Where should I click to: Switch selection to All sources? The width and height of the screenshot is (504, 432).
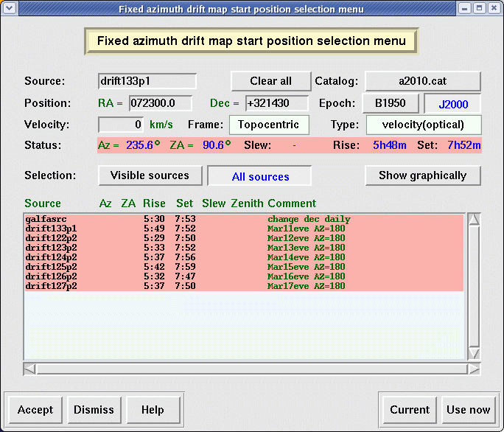(x=259, y=176)
